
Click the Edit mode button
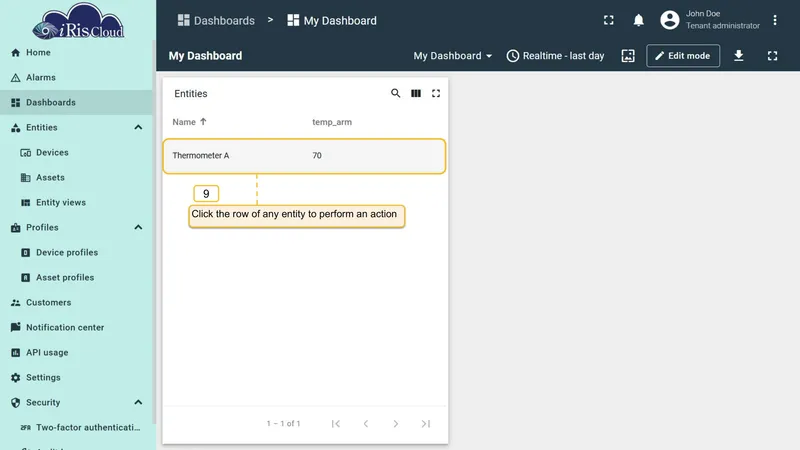683,56
